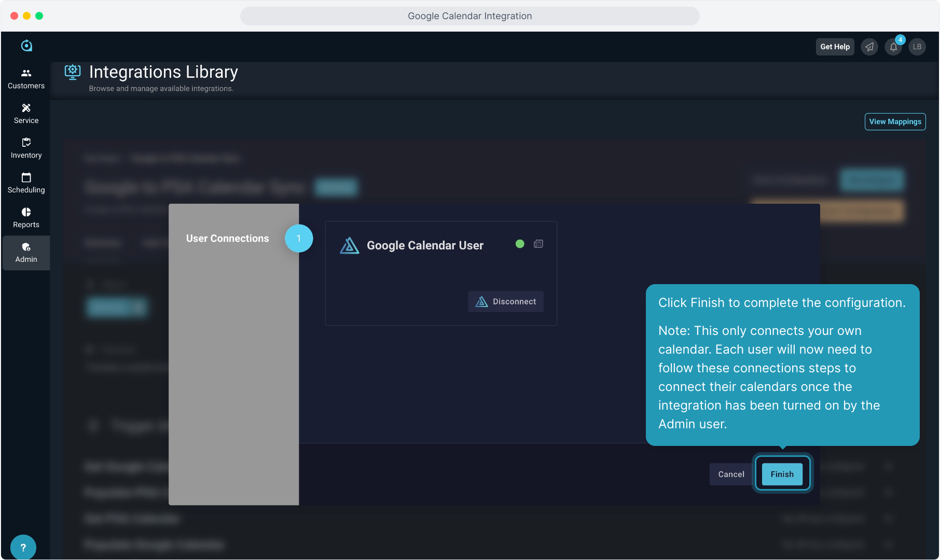940x560 pixels.
Task: Disconnect the Google Calendar User
Action: coord(506,301)
